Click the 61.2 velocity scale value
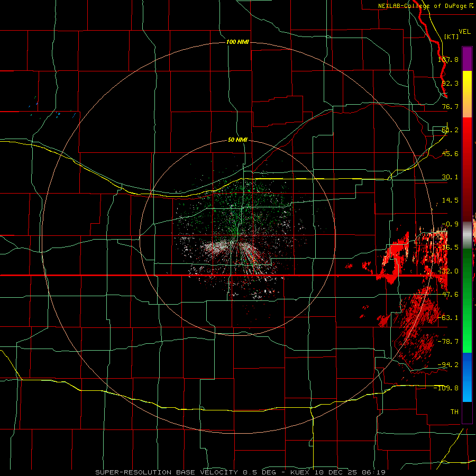This screenshot has height=476, width=476. 450,130
